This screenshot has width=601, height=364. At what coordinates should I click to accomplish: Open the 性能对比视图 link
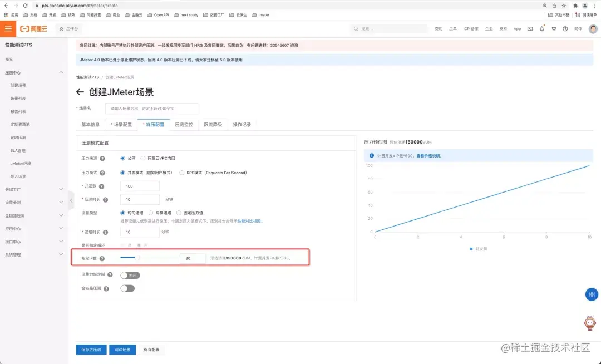click(249, 221)
